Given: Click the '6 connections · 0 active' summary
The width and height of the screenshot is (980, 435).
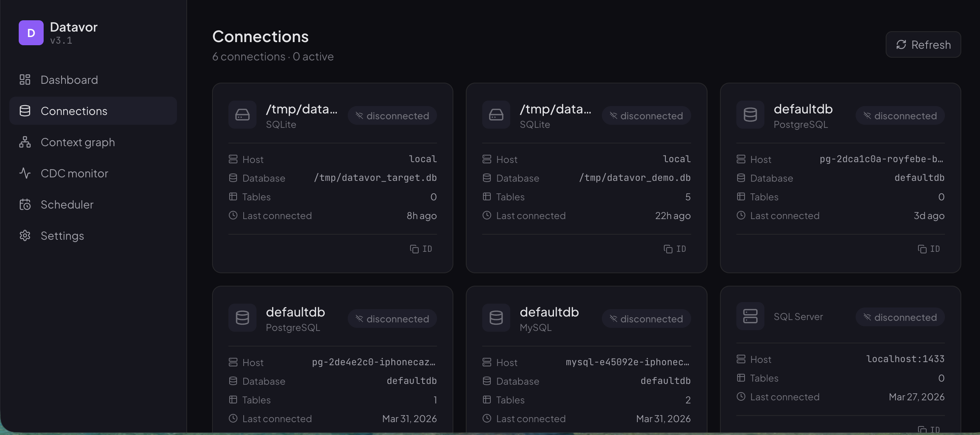Looking at the screenshot, I should [273, 57].
